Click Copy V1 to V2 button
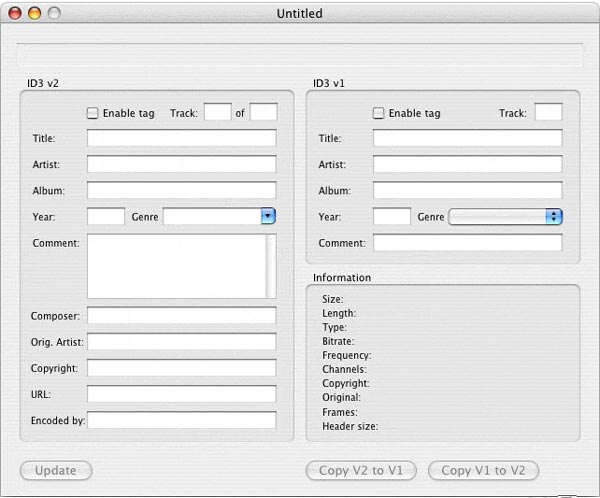Viewport: 600px width, 498px height. (x=483, y=470)
